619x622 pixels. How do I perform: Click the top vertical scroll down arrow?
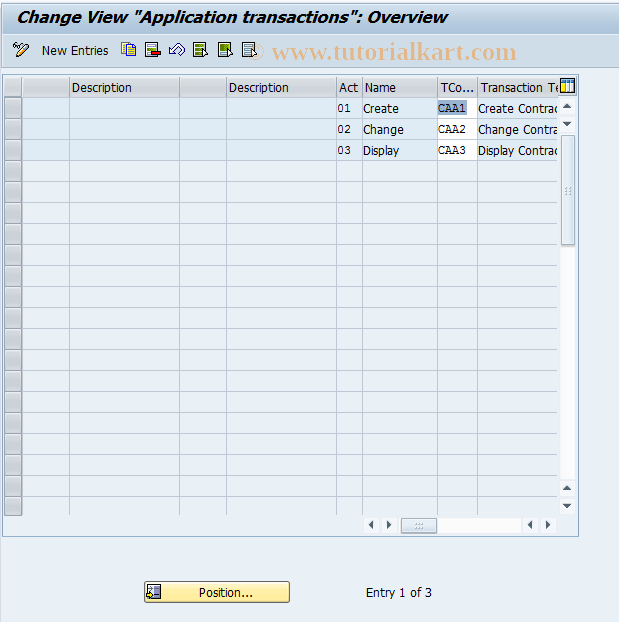(x=567, y=124)
